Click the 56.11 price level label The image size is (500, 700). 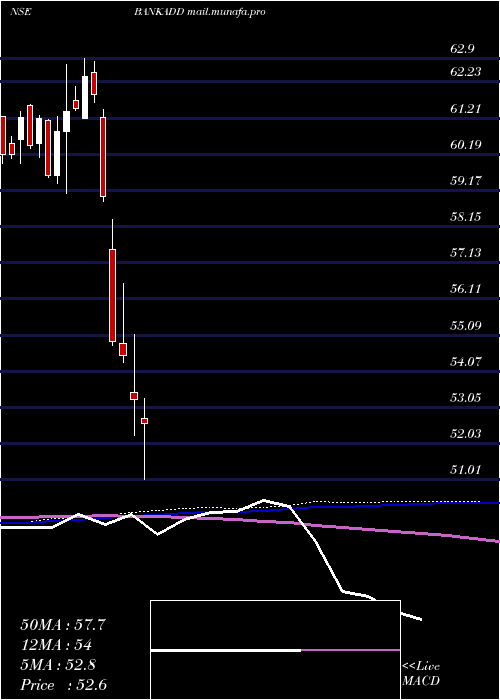coord(466,289)
